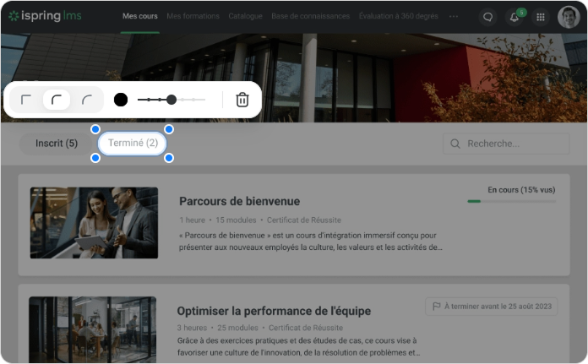
Task: Switch to the Terminé (2) tab
Action: (133, 144)
